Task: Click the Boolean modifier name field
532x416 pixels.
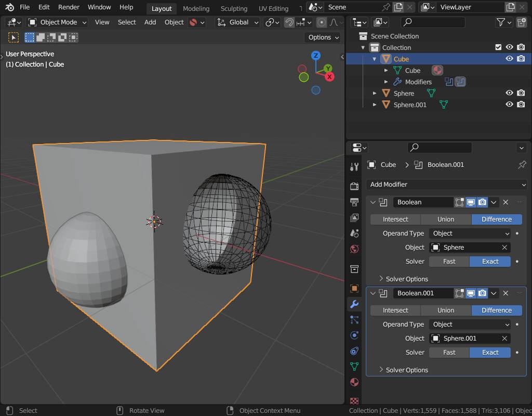Action: 423,202
